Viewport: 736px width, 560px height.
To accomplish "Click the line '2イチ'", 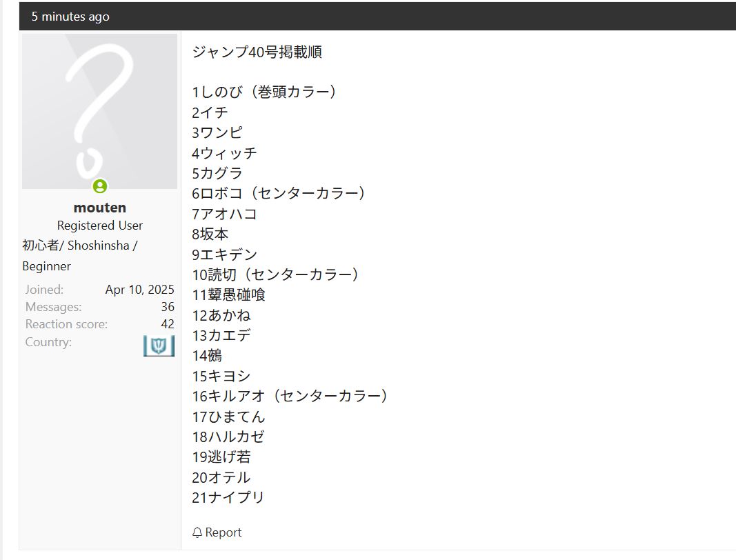I will tap(210, 112).
